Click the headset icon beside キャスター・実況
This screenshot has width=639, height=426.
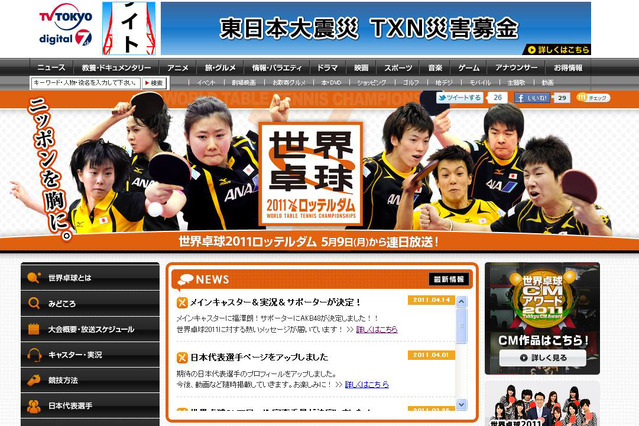point(34,355)
